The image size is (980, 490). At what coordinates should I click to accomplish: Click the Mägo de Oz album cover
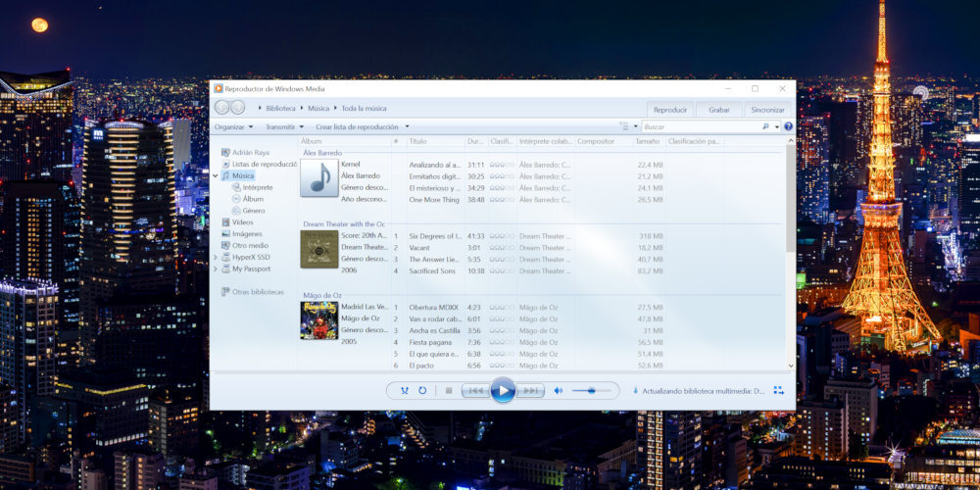point(319,320)
